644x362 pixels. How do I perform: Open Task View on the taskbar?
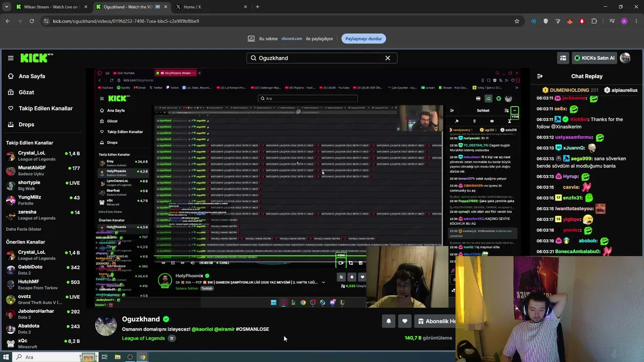105,357
